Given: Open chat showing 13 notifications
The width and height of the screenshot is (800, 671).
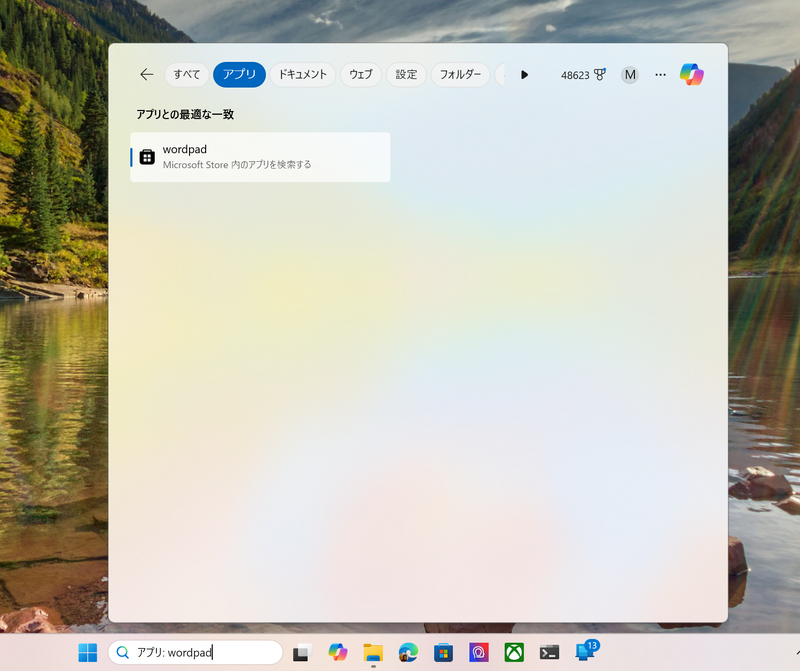Looking at the screenshot, I should point(583,652).
